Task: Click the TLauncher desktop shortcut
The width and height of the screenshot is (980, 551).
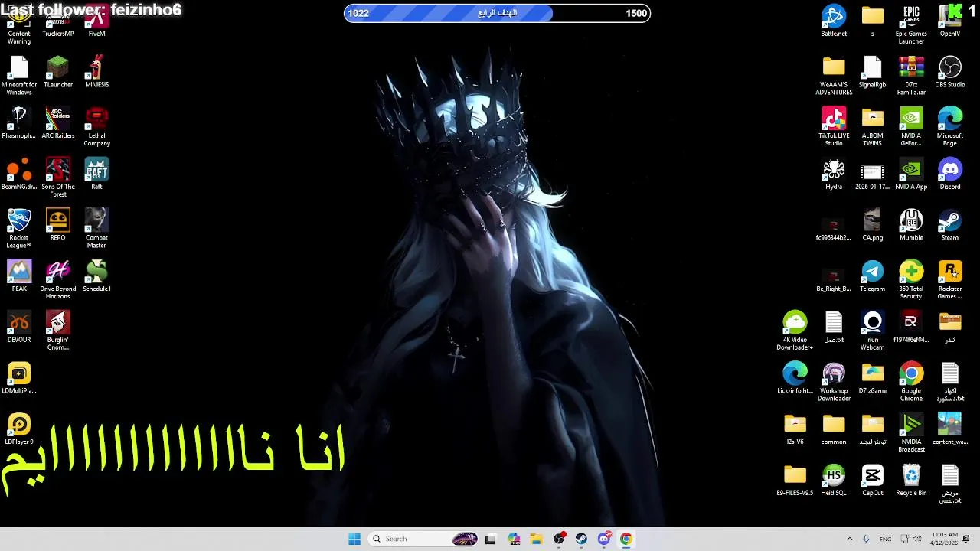Action: click(58, 72)
